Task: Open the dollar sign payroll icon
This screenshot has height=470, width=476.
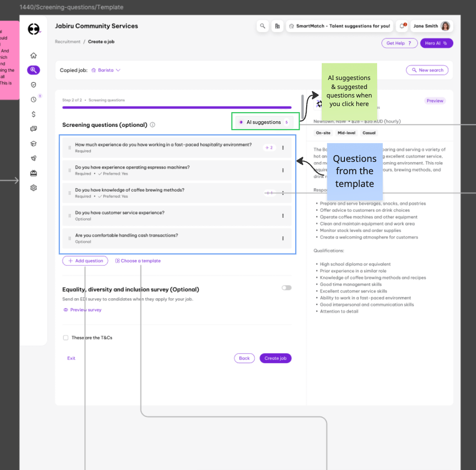Action: (34, 114)
